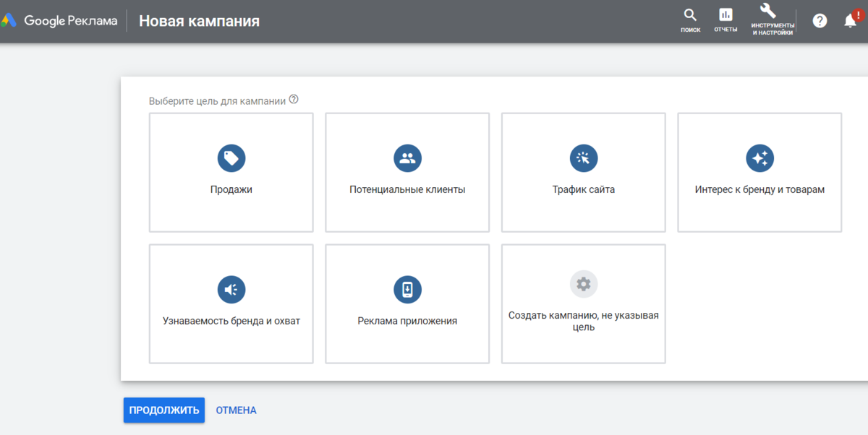The width and height of the screenshot is (868, 435).
Task: Click the «Google Реклама» wordmark
Action: (x=71, y=21)
